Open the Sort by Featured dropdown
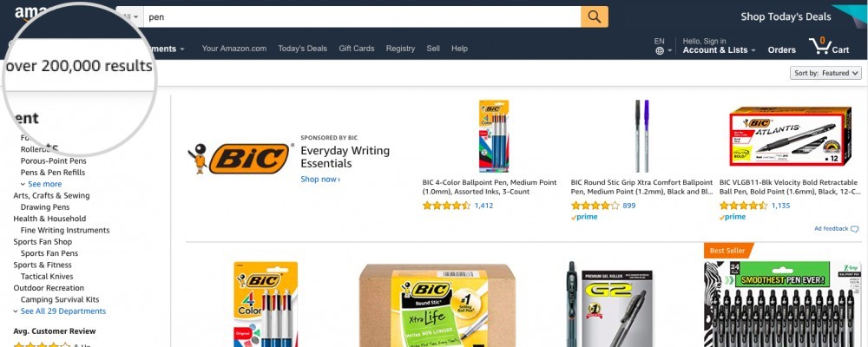The height and width of the screenshot is (347, 868). 825,73
